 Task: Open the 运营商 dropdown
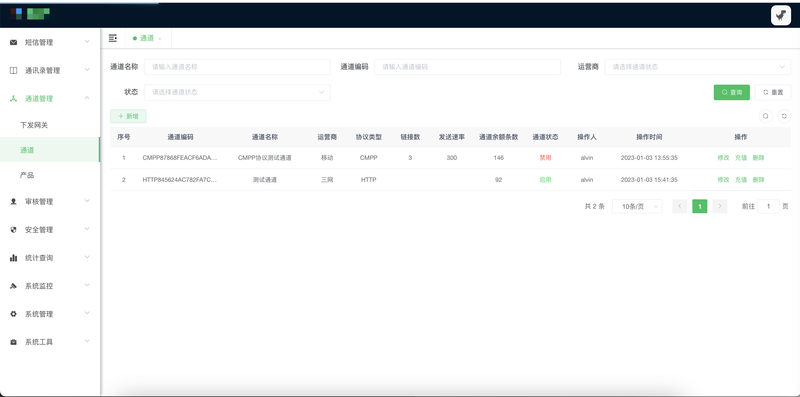click(698, 67)
